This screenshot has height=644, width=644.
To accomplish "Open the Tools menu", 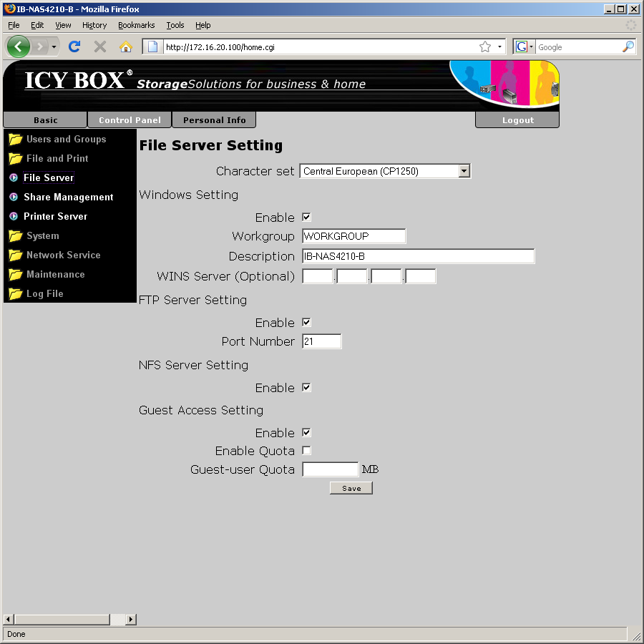I will tap(175, 25).
